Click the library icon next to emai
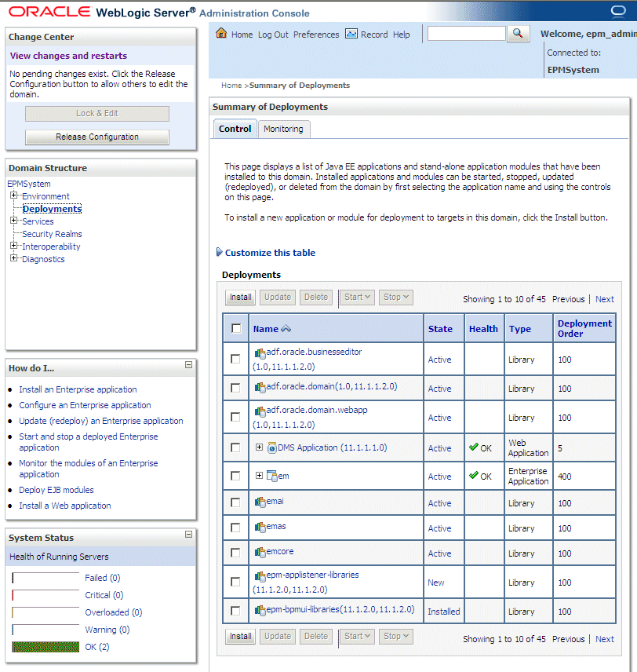 260,502
